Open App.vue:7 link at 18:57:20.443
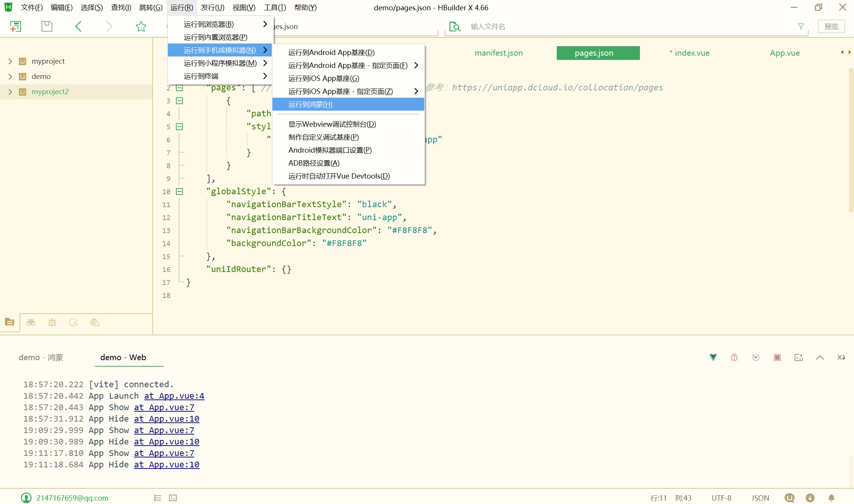 [x=164, y=407]
